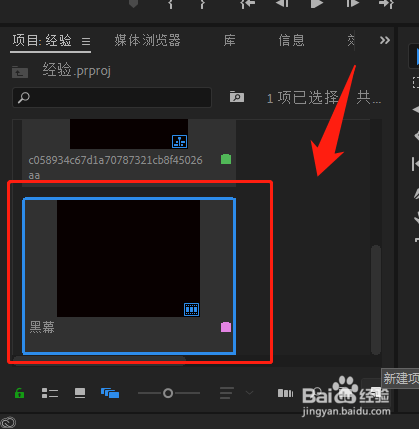Open the 库 tab

pyautogui.click(x=230, y=40)
